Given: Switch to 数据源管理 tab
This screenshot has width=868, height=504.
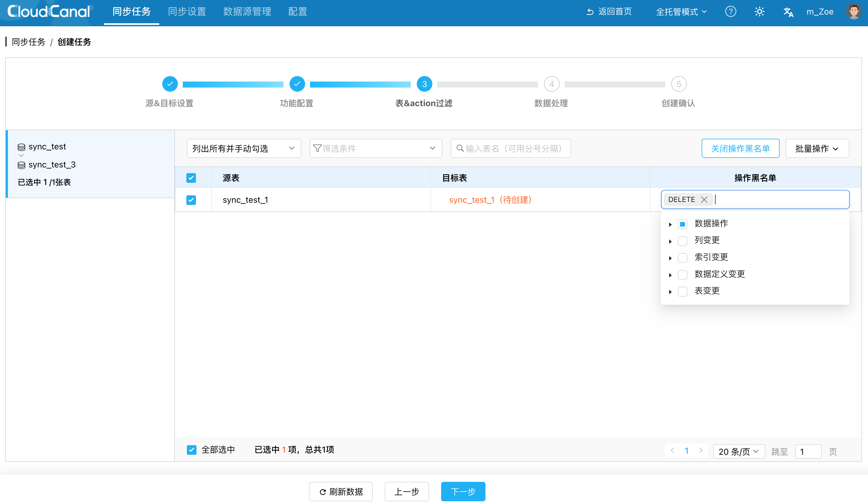Looking at the screenshot, I should tap(247, 12).
